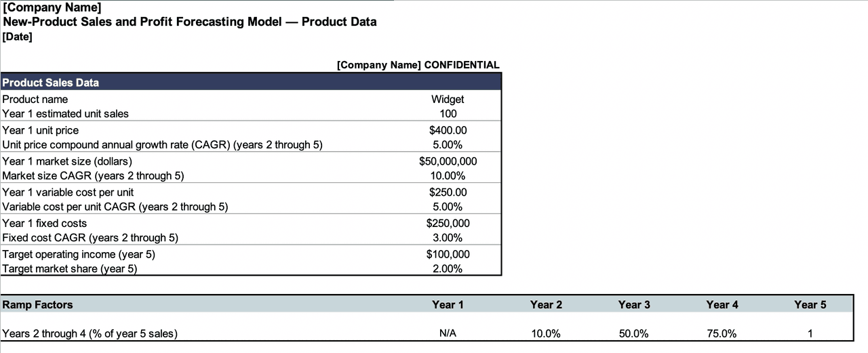
Task: Click the $100,000 target operating income cell
Action: [x=448, y=254]
